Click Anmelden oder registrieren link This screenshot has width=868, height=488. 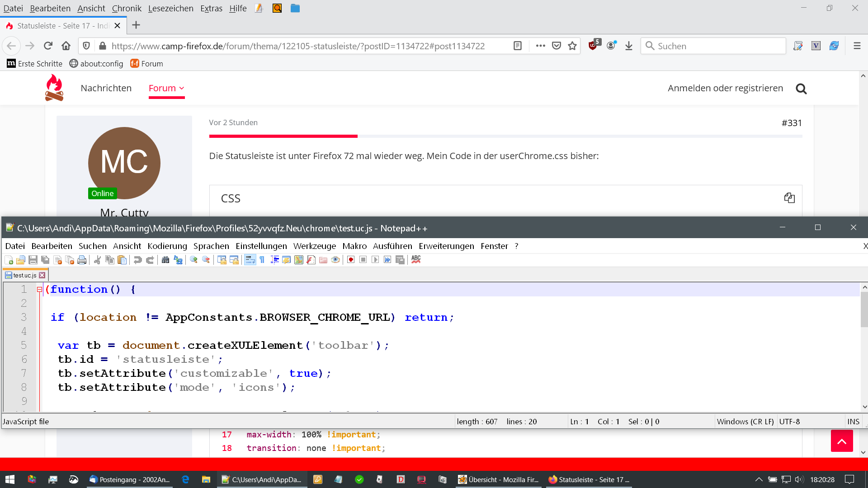(x=725, y=88)
